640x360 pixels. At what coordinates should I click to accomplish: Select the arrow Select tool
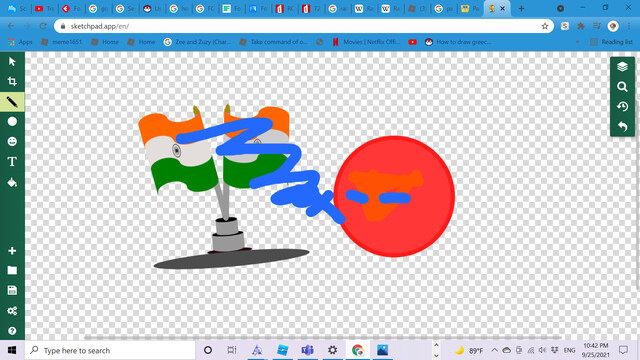[12, 62]
